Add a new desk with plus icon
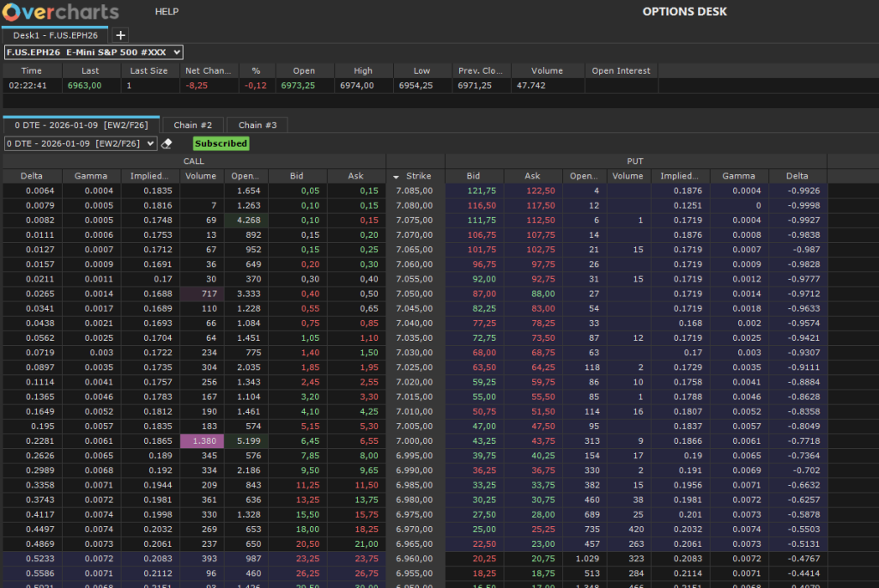The image size is (879, 588). (x=120, y=35)
